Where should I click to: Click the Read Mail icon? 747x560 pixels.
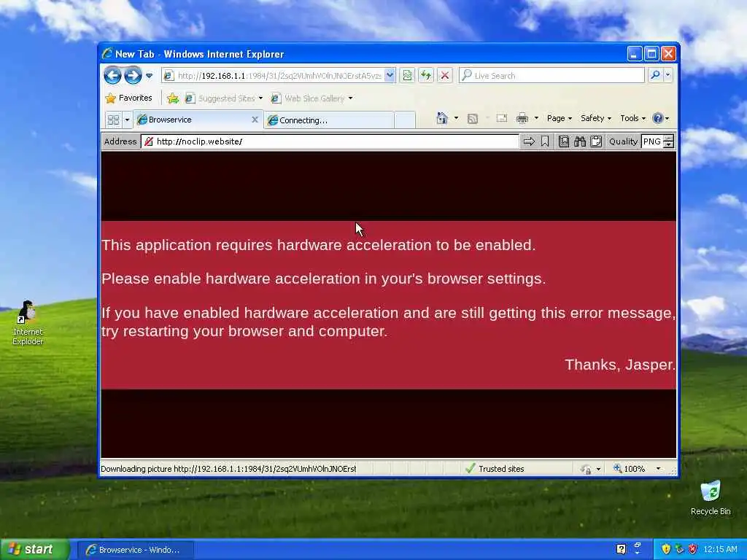tap(502, 119)
